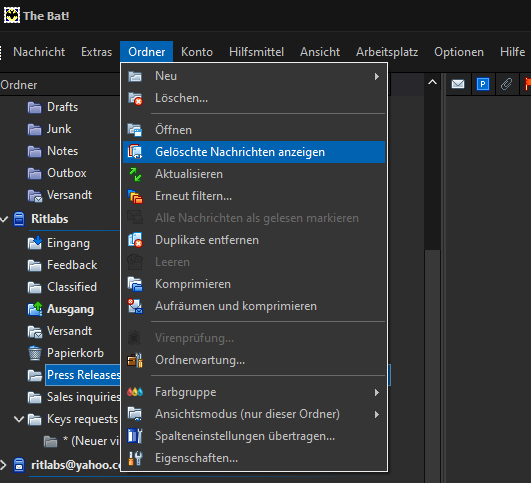This screenshot has width=531, height=483.
Task: Click the Ordnerwartung toolbox icon
Action: pos(135,360)
